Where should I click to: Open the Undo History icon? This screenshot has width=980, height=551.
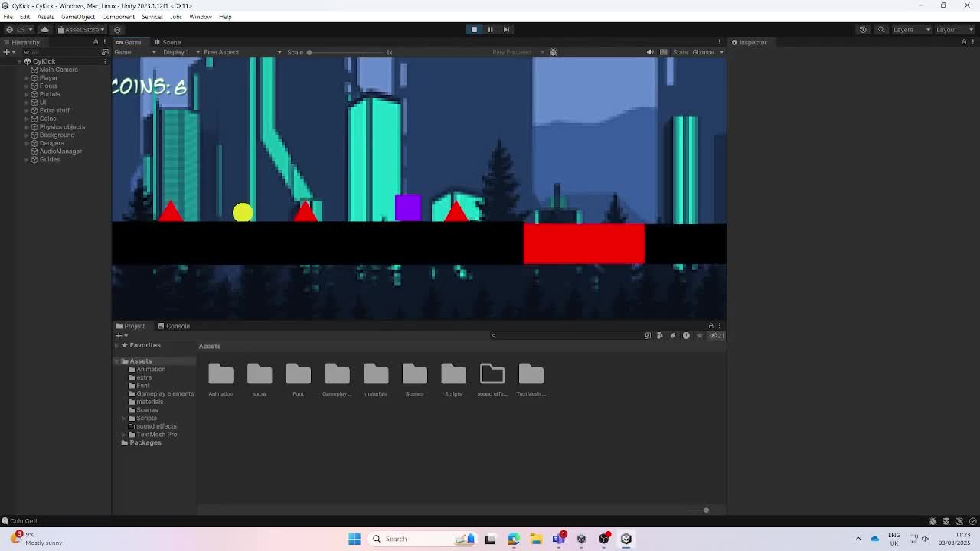[863, 30]
